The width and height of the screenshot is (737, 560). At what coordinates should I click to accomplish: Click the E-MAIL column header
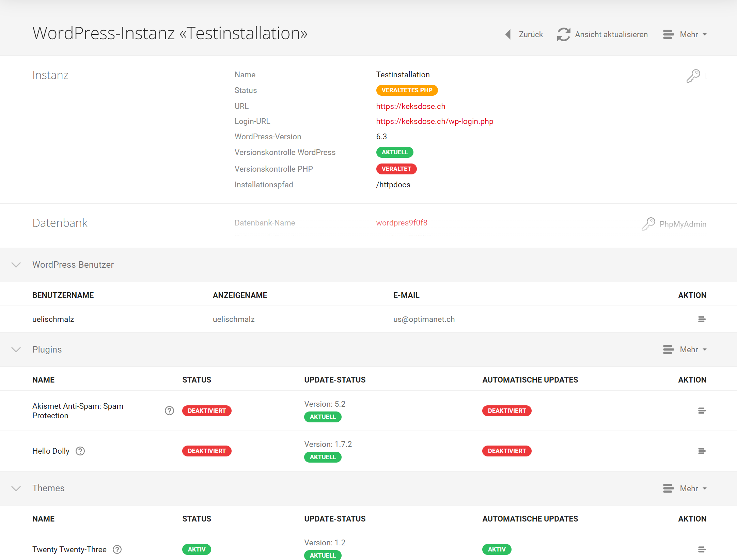point(406,295)
